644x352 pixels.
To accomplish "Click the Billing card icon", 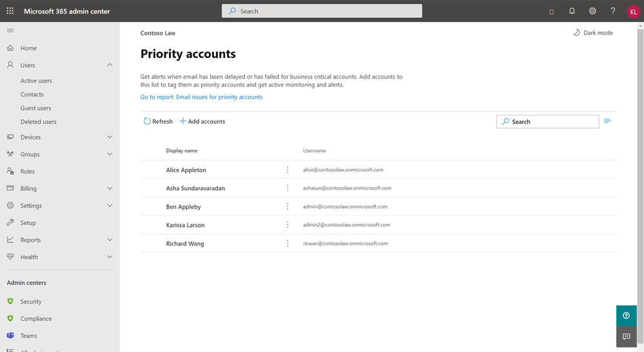I will click(10, 188).
